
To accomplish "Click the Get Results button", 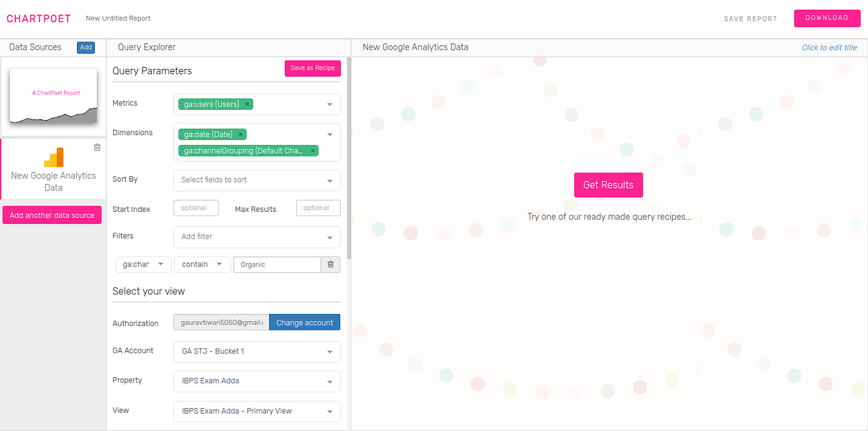I will point(608,185).
